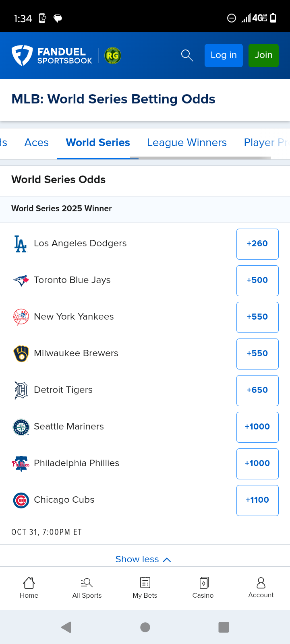The width and height of the screenshot is (290, 644).
Task: Select the World Series tab
Action: (x=98, y=142)
